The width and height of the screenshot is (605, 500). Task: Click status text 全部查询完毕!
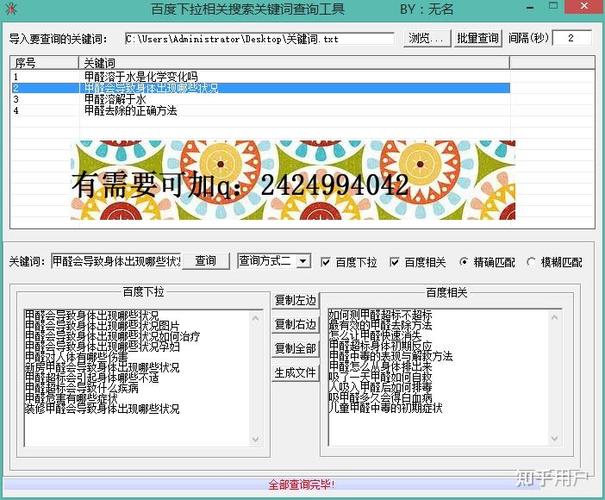tap(301, 484)
